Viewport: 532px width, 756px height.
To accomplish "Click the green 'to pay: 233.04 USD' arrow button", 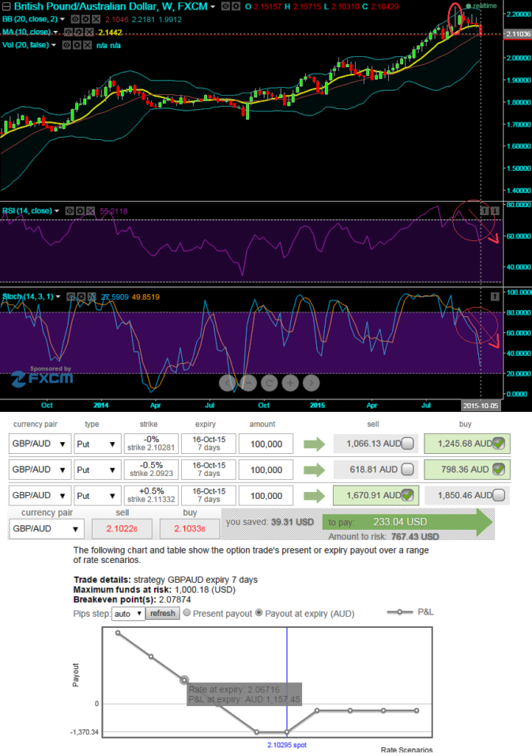I will [408, 522].
